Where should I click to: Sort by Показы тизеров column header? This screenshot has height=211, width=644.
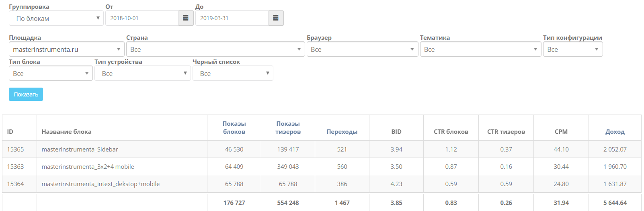[x=288, y=128]
